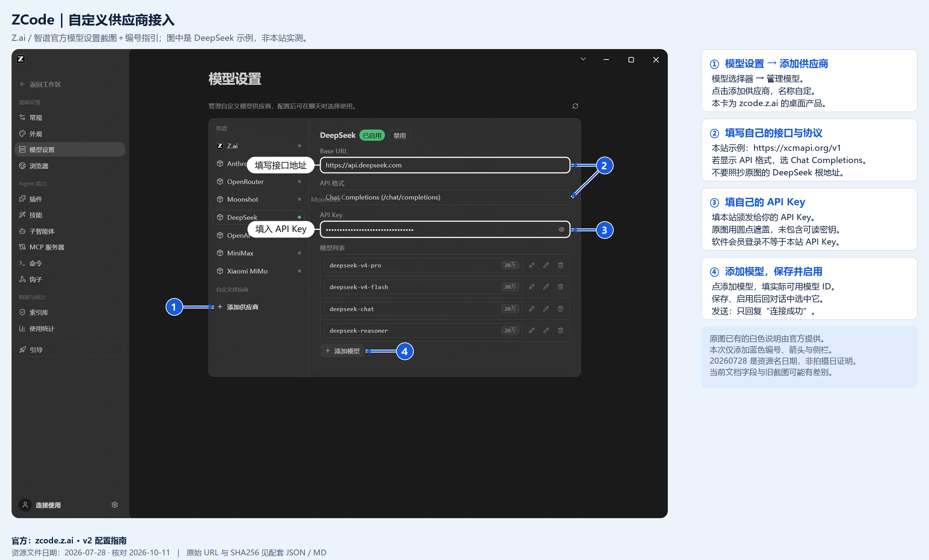Open 常规 settings page
Image resolution: width=929 pixels, height=560 pixels.
[70, 118]
